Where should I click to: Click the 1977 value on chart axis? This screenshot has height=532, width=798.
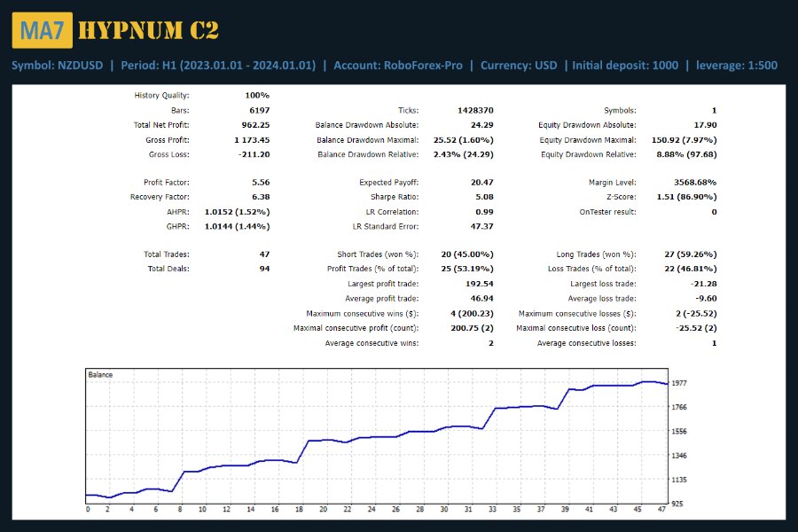(679, 383)
